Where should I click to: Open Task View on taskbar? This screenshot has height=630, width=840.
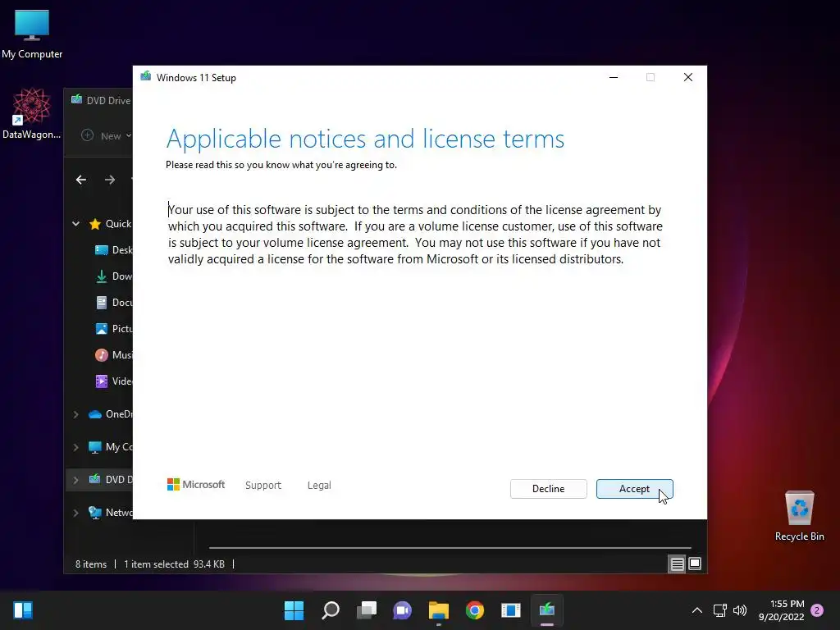point(367,610)
